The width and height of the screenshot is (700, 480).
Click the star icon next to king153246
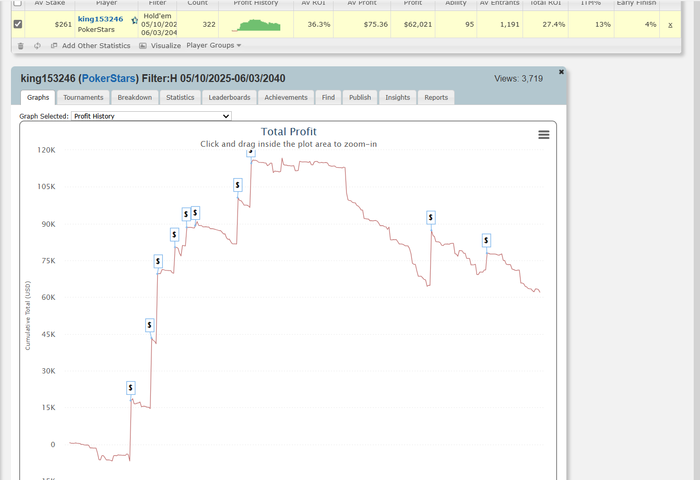click(134, 20)
